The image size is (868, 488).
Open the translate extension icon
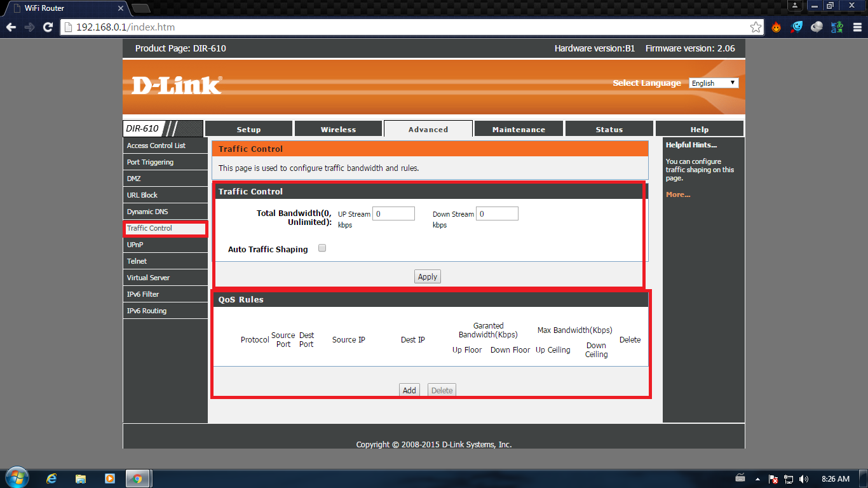[x=837, y=27]
